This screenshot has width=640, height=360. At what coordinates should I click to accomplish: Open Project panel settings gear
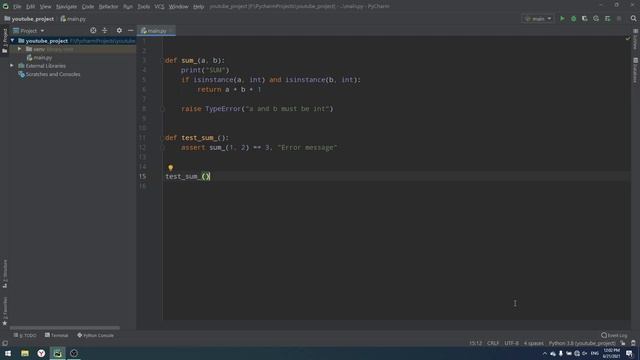119,31
